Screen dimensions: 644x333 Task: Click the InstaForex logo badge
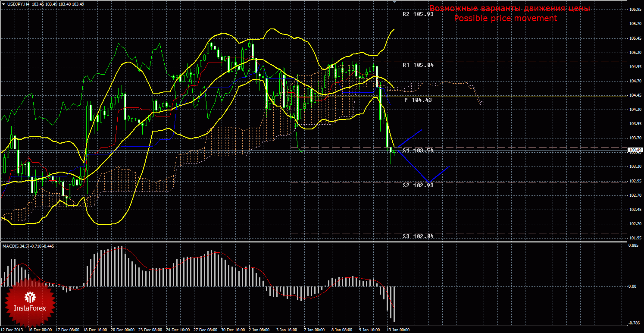pyautogui.click(x=29, y=302)
